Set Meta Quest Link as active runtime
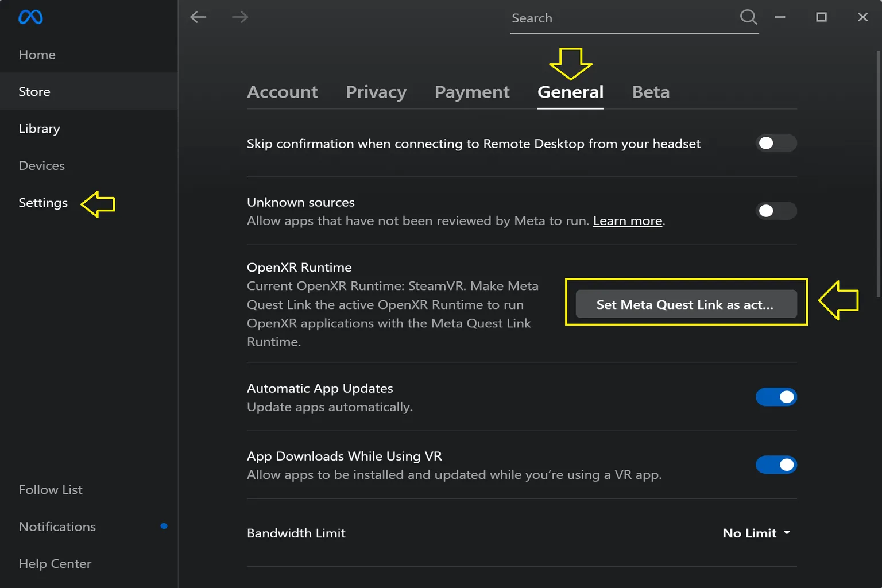This screenshot has width=882, height=588. tap(686, 304)
